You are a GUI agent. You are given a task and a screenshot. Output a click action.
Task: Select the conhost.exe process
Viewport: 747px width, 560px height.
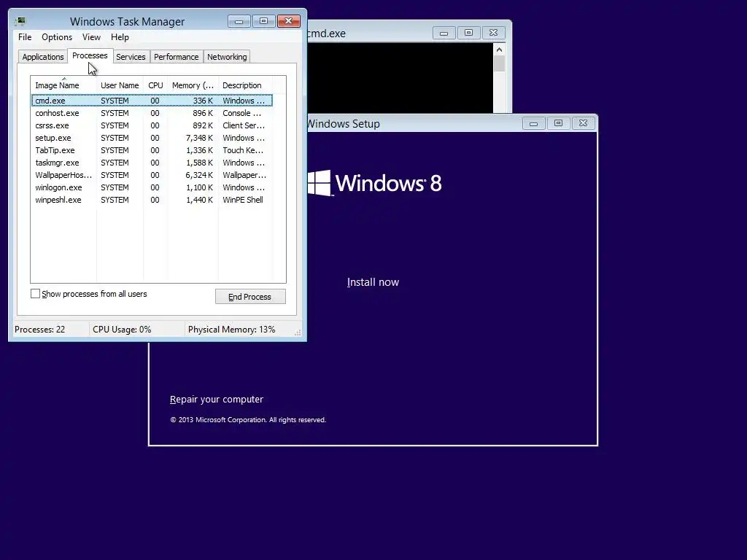(152, 113)
